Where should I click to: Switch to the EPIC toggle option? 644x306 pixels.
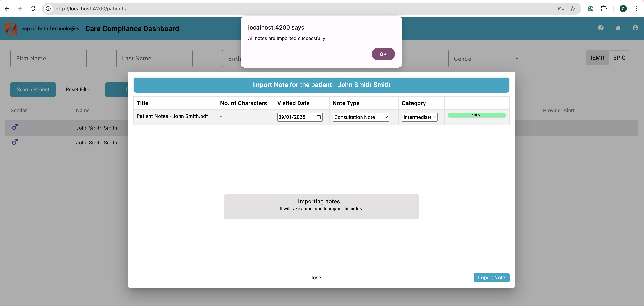click(x=619, y=58)
